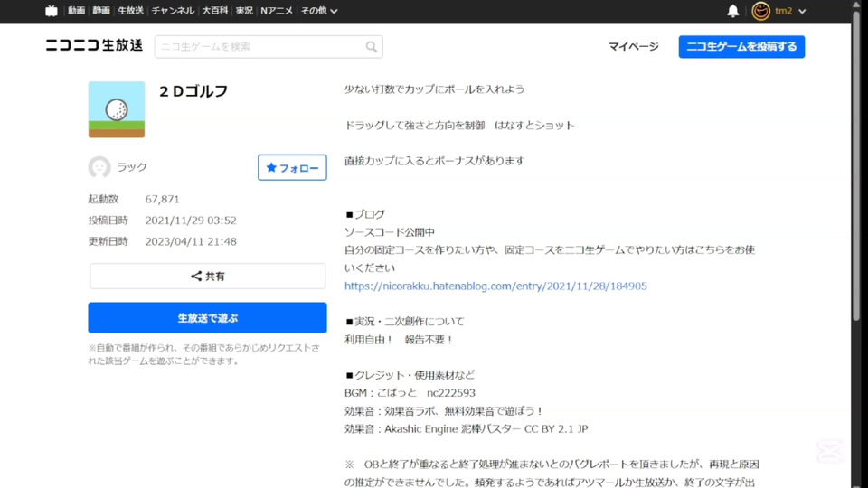Click 生放送で遊ぶ button
The height and width of the screenshot is (488, 868).
click(208, 317)
